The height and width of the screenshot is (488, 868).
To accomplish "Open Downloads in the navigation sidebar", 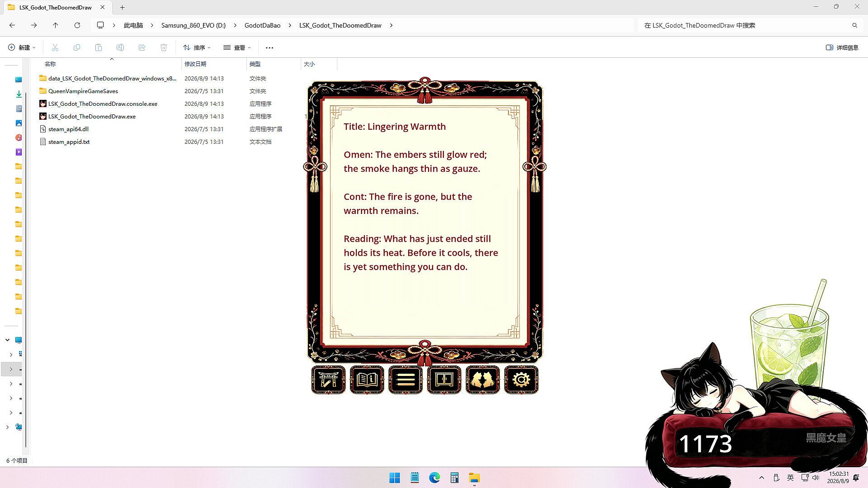I will click(x=19, y=94).
